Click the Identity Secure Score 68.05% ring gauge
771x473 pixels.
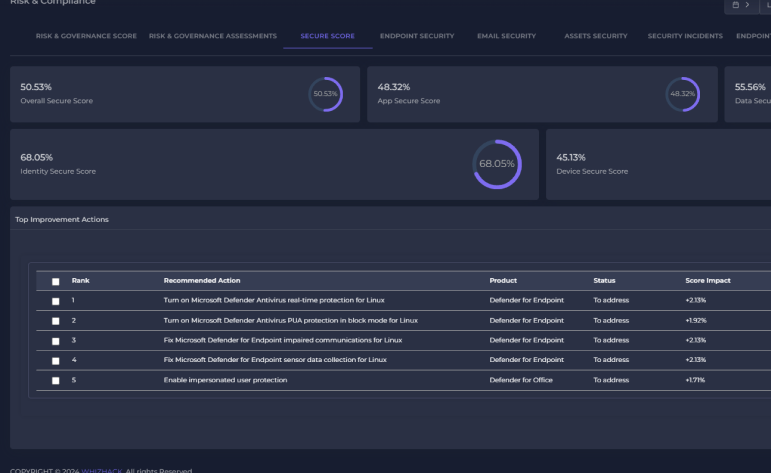coord(497,164)
